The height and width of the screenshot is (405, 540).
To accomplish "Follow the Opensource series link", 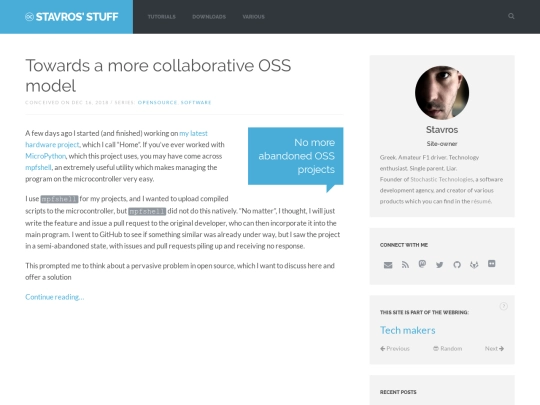I will (x=157, y=102).
